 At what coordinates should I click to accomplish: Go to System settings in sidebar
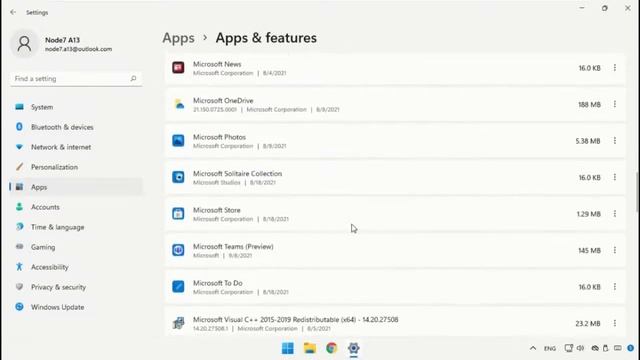pos(76,107)
